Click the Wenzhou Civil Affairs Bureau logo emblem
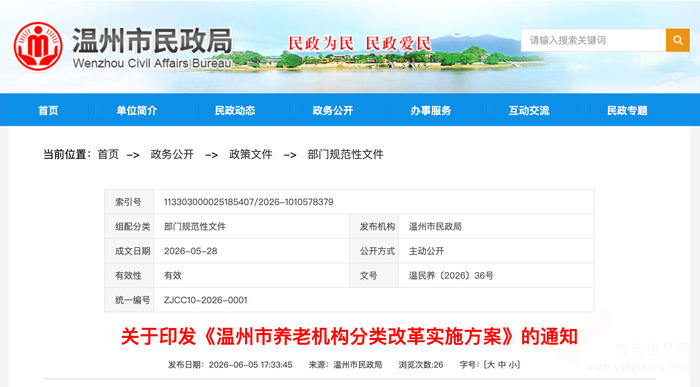Screen dimensions: 700x387 point(38,46)
